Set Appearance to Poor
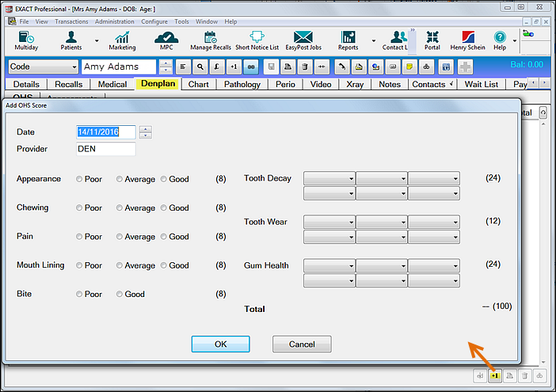 [79, 179]
